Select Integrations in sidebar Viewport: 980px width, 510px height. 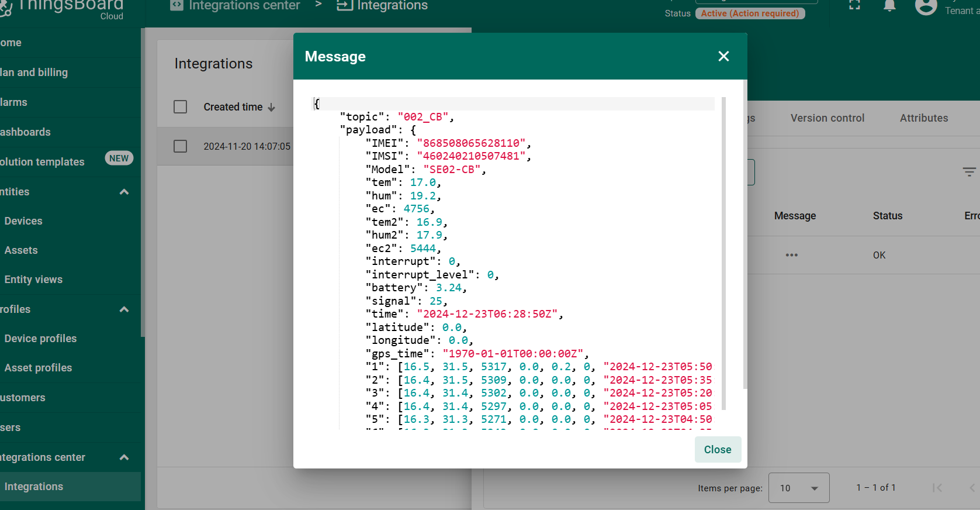[x=70, y=487]
